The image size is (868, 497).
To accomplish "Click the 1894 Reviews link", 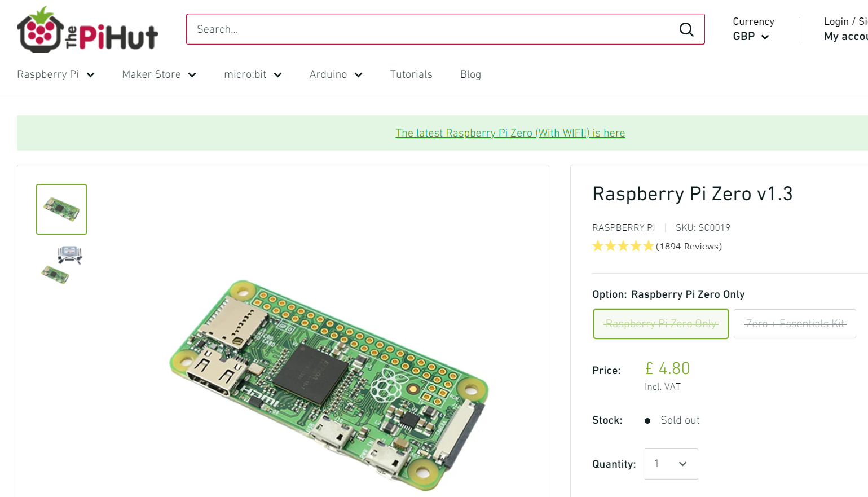I will coord(689,247).
